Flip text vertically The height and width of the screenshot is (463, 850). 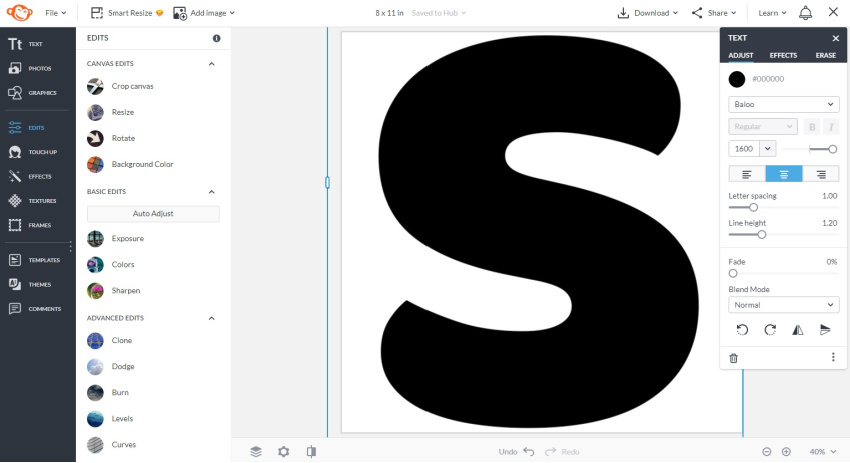point(825,330)
